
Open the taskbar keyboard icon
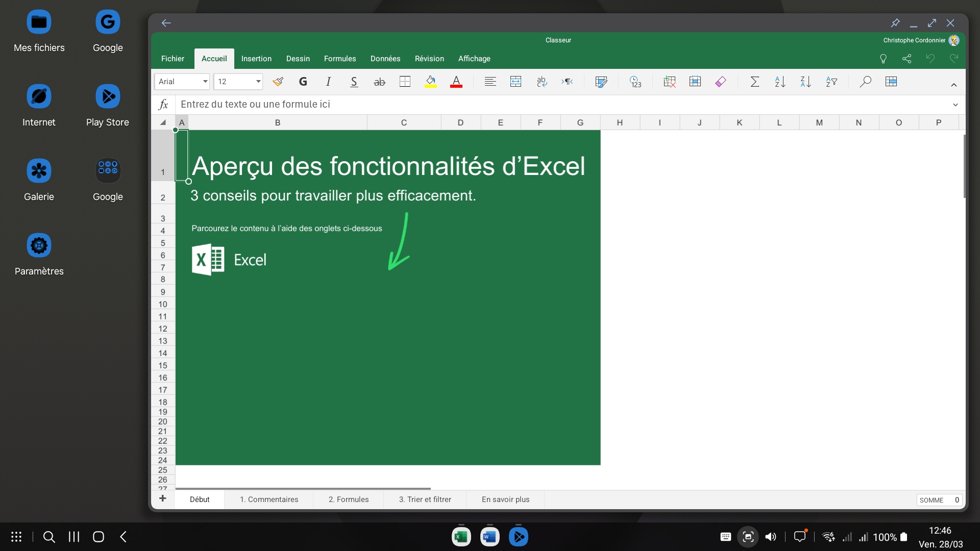(725, 537)
